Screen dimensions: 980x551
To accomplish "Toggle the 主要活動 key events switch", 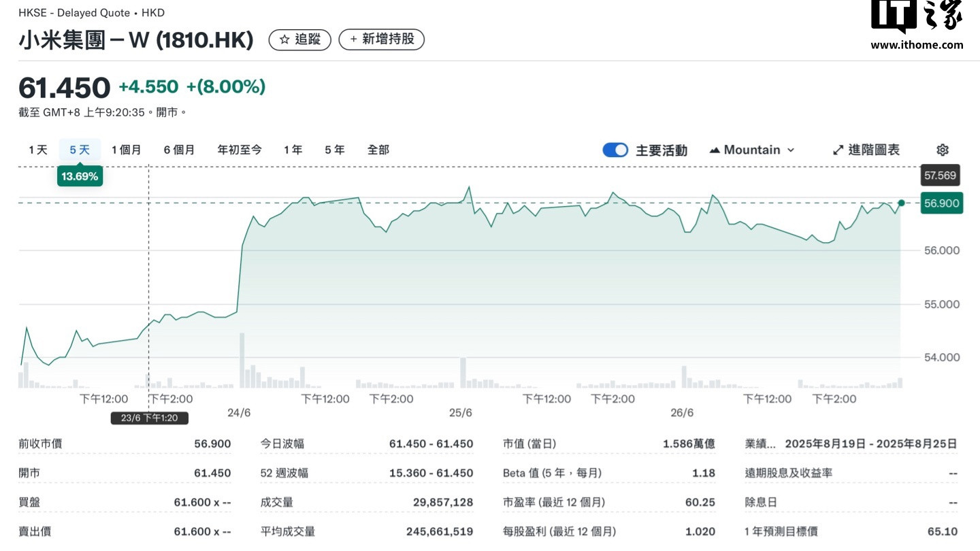I will point(615,150).
